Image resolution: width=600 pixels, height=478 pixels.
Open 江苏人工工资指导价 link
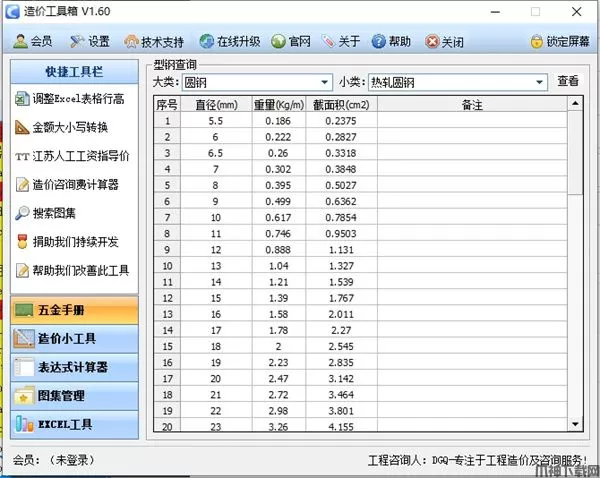coord(81,156)
